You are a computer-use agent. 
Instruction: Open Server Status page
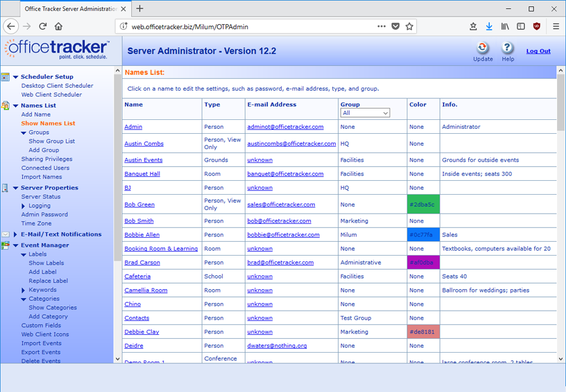click(41, 197)
